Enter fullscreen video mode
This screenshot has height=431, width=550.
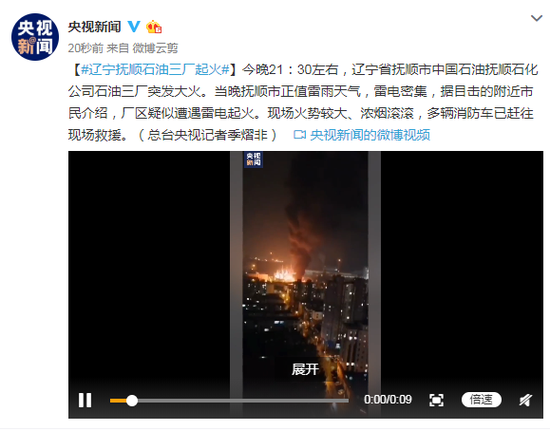coord(436,400)
